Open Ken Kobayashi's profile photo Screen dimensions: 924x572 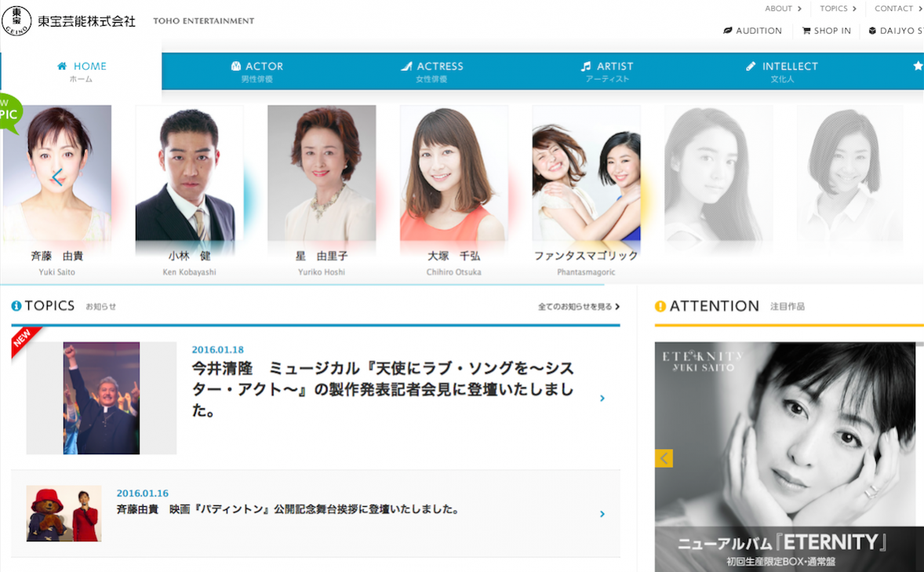point(189,173)
